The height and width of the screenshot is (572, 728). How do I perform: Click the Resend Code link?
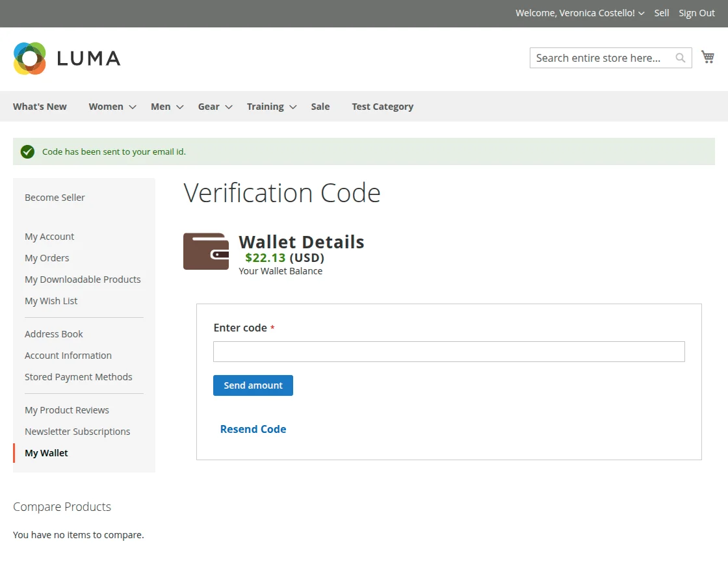pos(253,429)
